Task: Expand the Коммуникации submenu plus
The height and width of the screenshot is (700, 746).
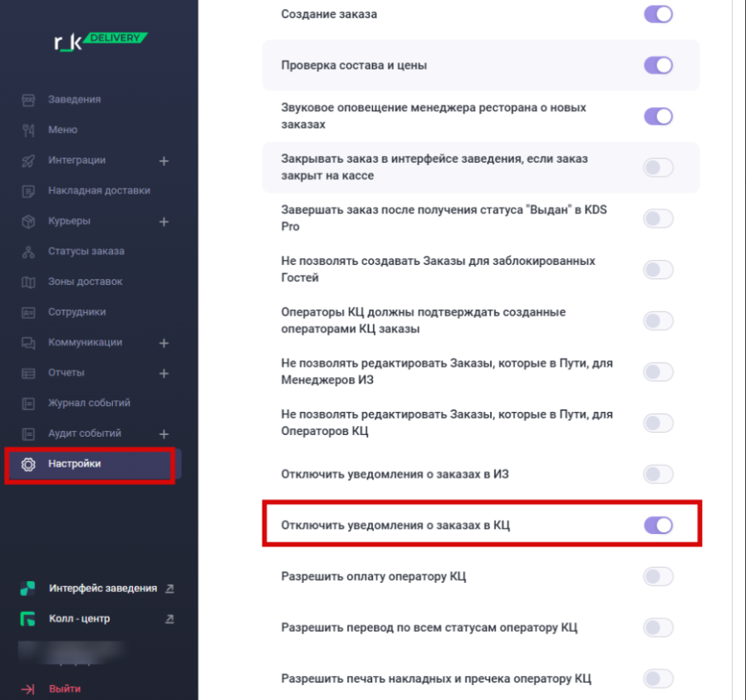Action: click(164, 343)
